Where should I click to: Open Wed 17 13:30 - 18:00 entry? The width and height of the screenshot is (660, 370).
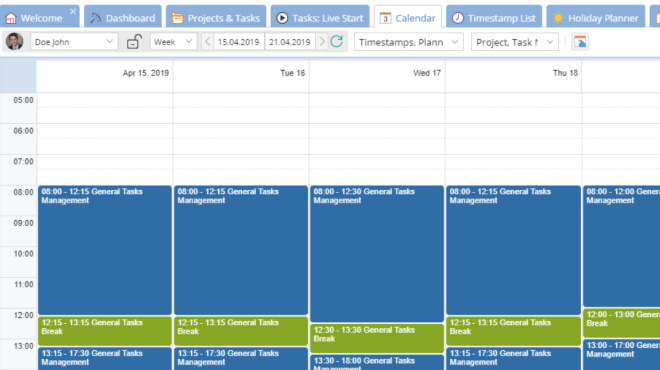(x=377, y=362)
